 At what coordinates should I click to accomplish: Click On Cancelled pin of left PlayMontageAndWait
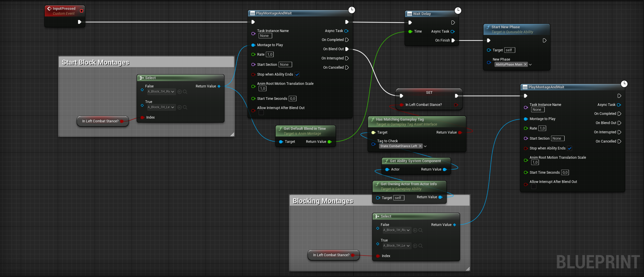tap(347, 68)
